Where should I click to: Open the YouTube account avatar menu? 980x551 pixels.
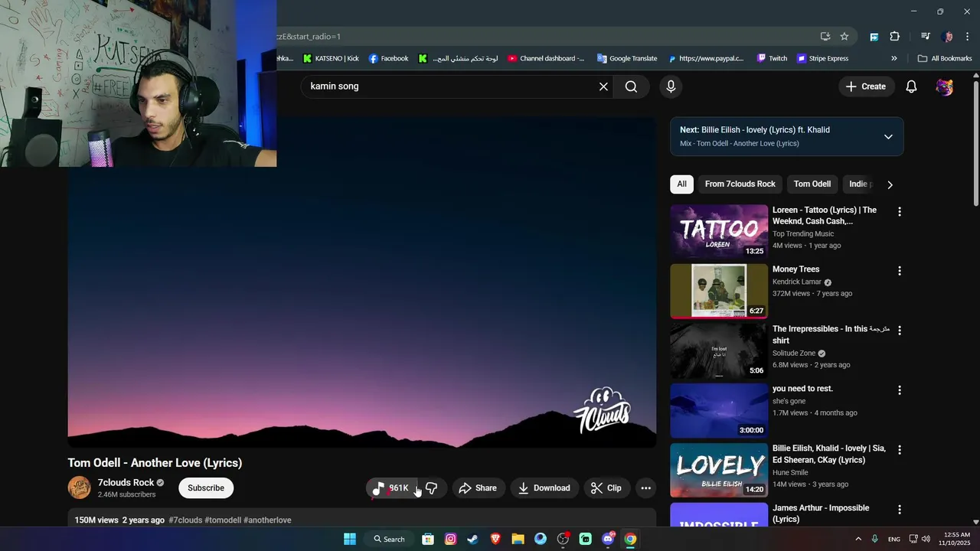coord(945,86)
